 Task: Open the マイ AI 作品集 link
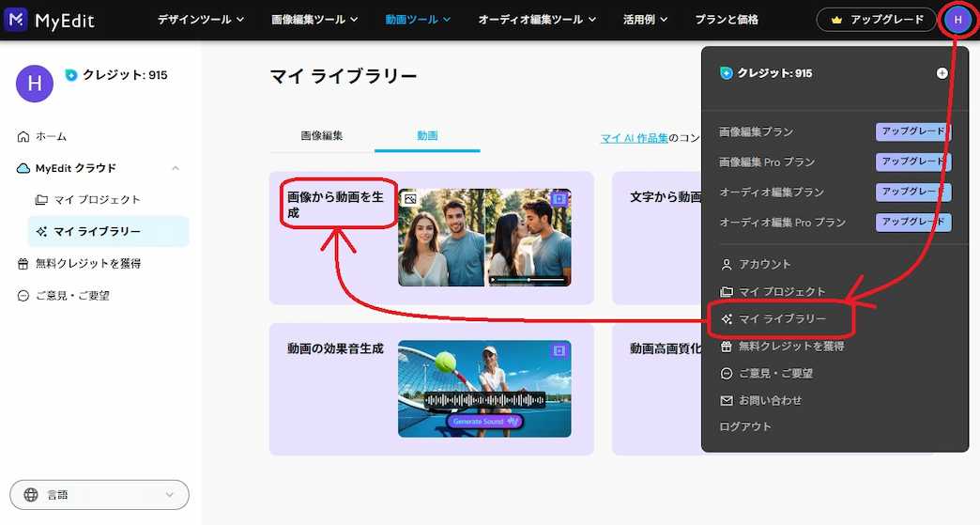click(x=635, y=138)
